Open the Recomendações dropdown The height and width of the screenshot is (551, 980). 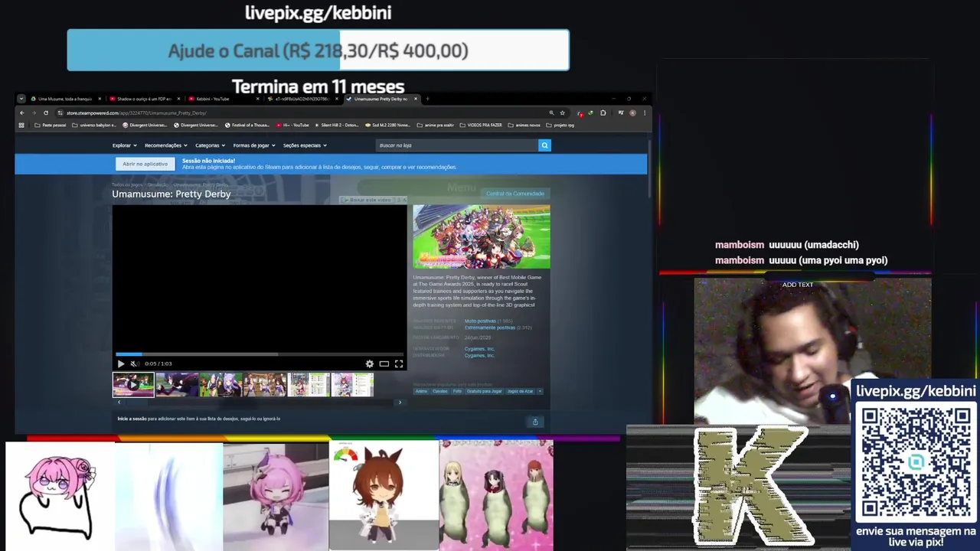[165, 145]
